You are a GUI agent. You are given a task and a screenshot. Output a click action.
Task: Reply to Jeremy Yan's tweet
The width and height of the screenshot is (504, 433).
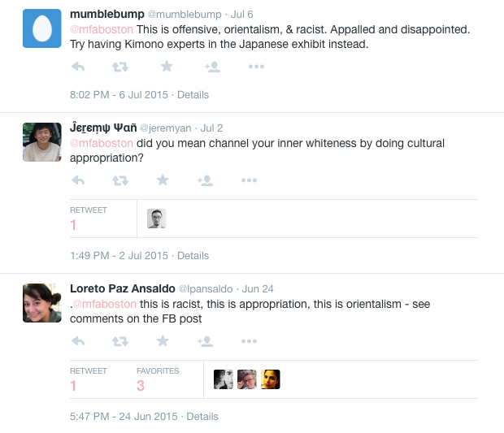coord(78,180)
